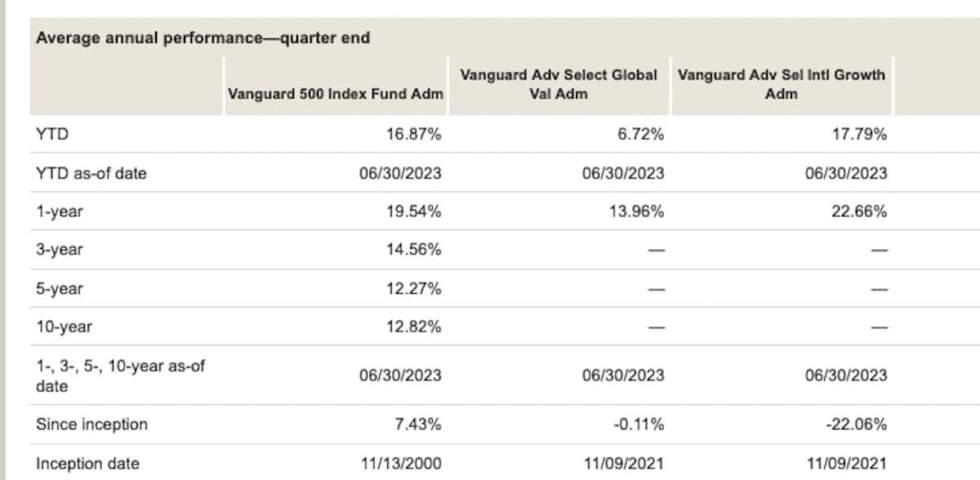Image resolution: width=980 pixels, height=480 pixels.
Task: Click the Average annual performance—quarter end title
Action: coord(203,38)
